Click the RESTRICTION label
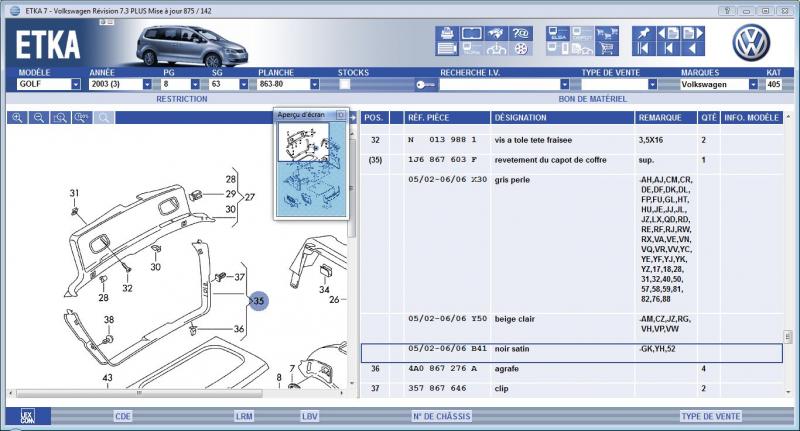 pyautogui.click(x=182, y=99)
